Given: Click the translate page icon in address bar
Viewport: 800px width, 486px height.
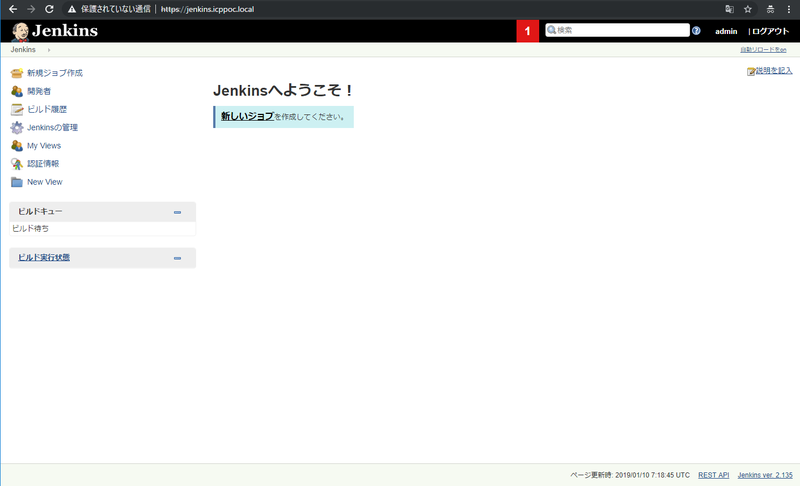Looking at the screenshot, I should pyautogui.click(x=730, y=9).
